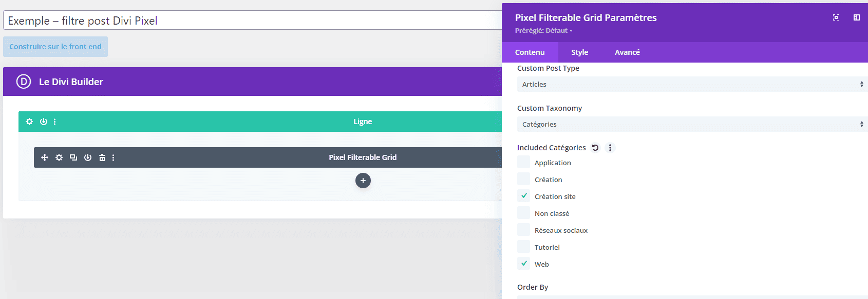
Task: Open the Custom Post Type dropdown
Action: [x=691, y=84]
